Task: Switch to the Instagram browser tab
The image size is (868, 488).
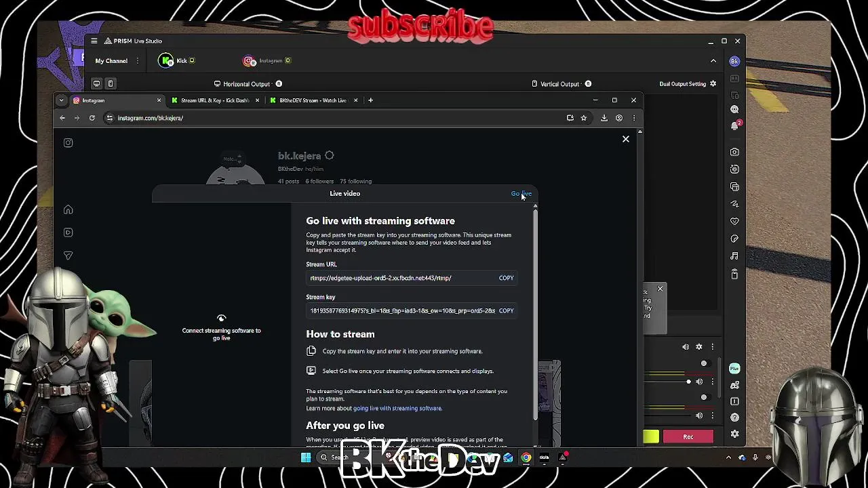Action: tap(115, 100)
